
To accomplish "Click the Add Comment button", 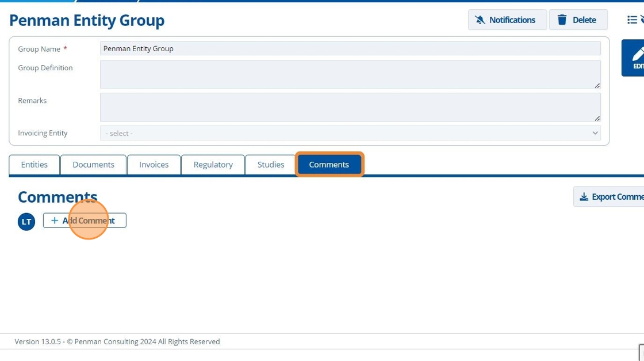I will pos(85,221).
